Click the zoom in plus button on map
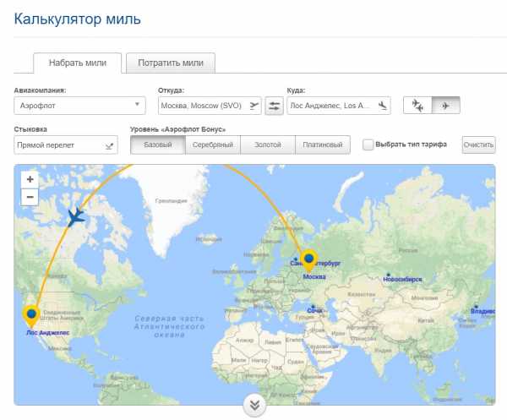Screen dimensions: 507x420 coord(30,180)
